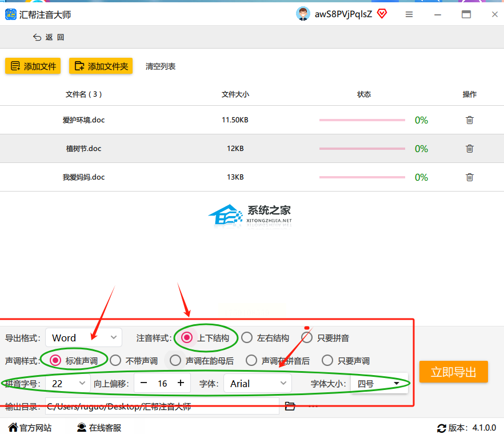The height and width of the screenshot is (434, 504).
Task: Click the 0% status of 爱护环境.doc
Action: click(421, 120)
